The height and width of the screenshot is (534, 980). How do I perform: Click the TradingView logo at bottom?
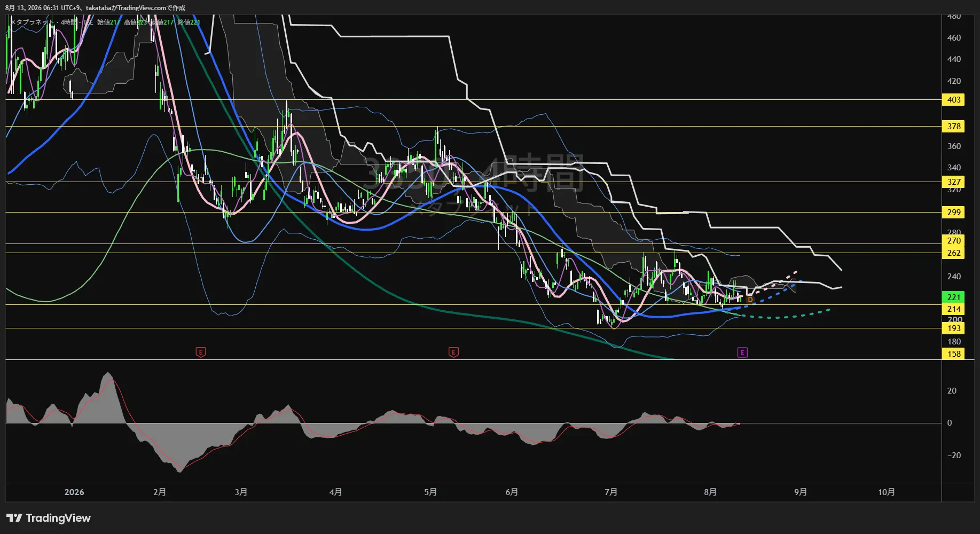49,518
